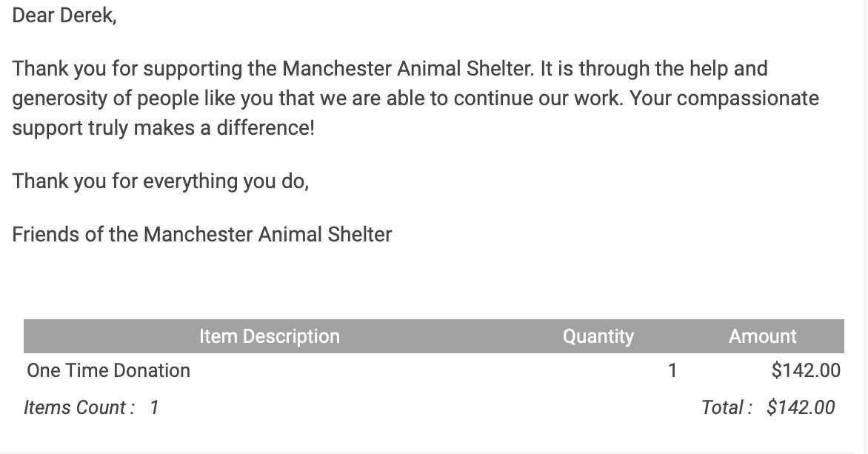Click the italic total value $142.00

coord(801,407)
